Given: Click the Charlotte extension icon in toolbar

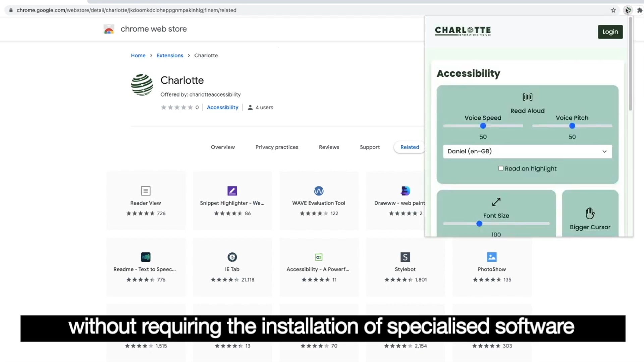Looking at the screenshot, I should coord(628,10).
